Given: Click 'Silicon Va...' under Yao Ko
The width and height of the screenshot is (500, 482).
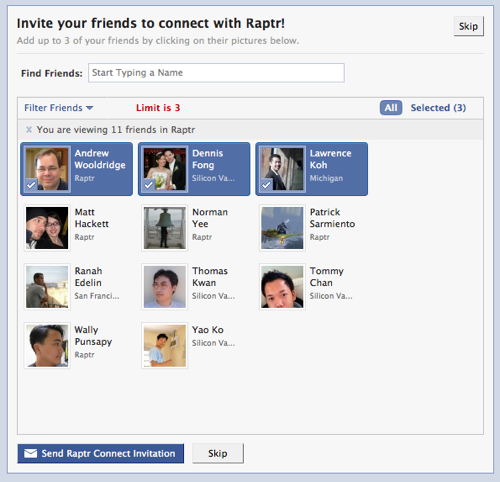Looking at the screenshot, I should [x=213, y=343].
